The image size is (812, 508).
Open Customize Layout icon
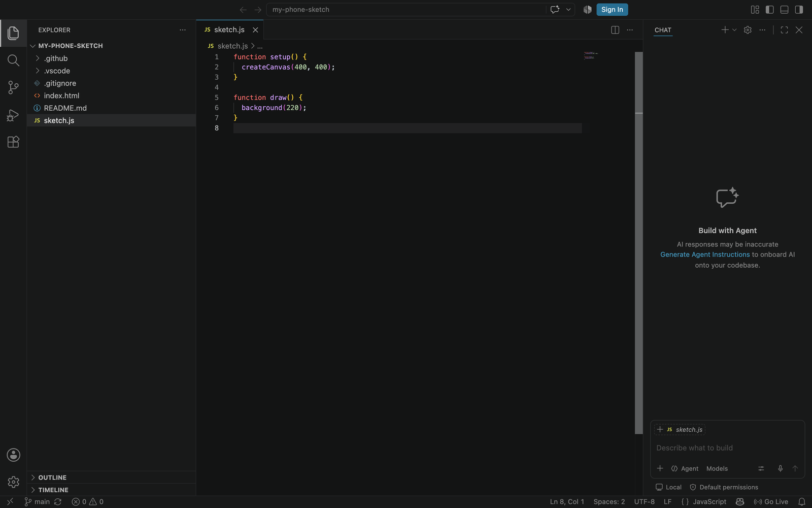point(755,10)
